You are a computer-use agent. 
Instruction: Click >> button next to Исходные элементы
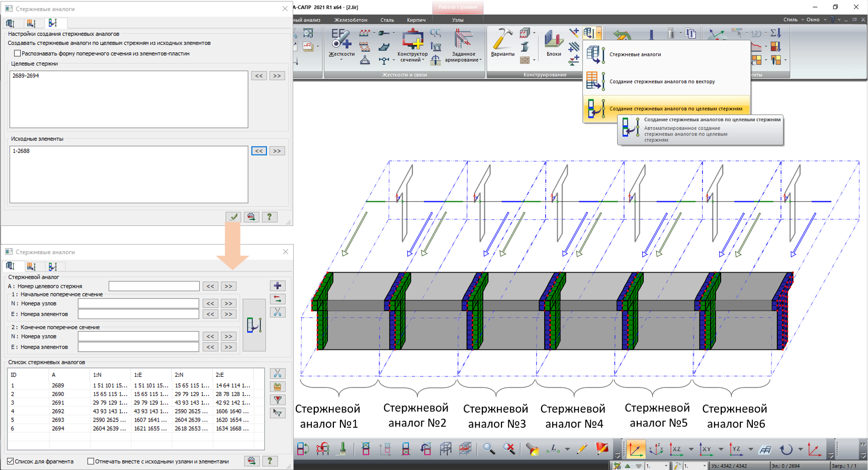click(x=277, y=151)
